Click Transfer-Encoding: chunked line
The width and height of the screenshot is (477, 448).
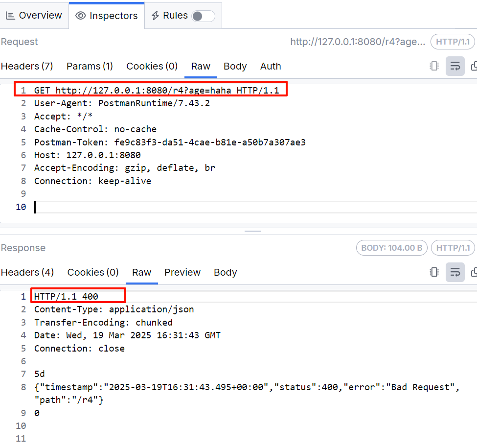103,322
